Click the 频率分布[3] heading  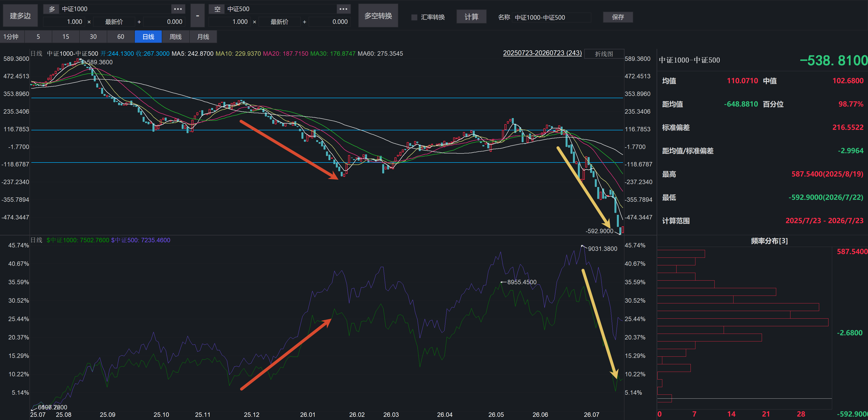[769, 241]
